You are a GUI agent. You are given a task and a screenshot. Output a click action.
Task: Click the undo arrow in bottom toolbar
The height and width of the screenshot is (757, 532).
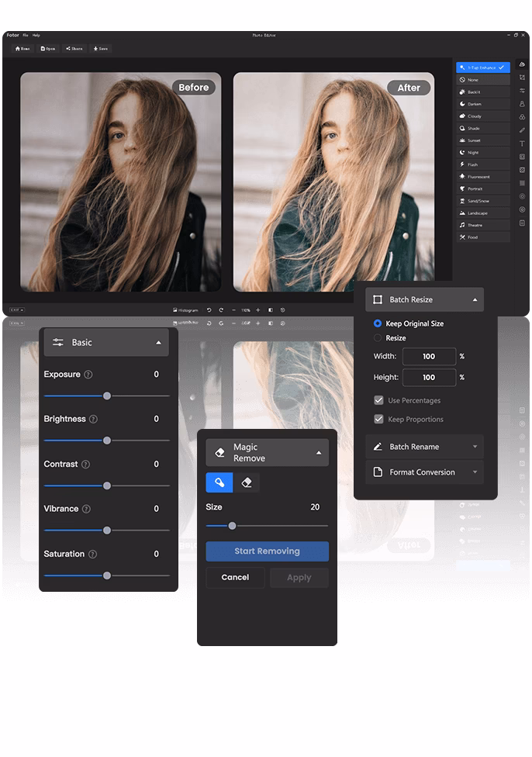point(209,310)
